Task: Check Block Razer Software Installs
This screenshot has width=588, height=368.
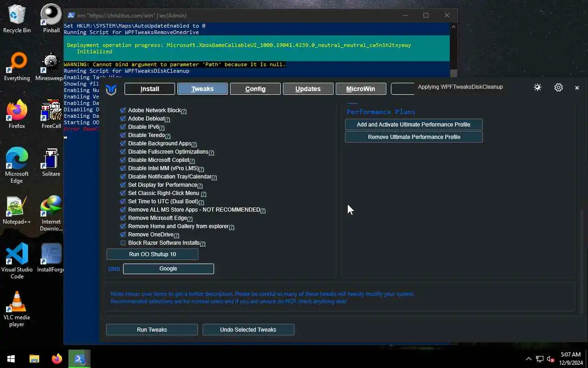Action: click(x=123, y=243)
